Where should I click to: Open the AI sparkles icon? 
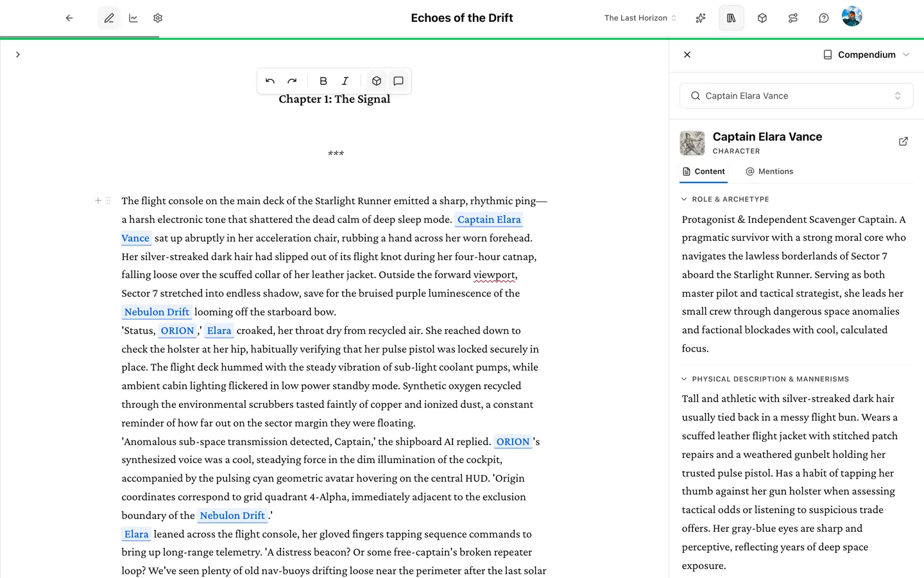pyautogui.click(x=701, y=18)
